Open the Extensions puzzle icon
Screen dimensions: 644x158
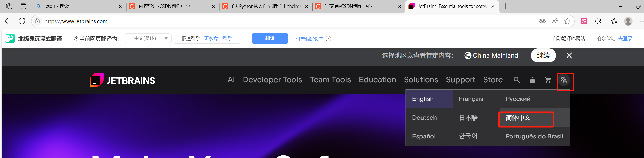click(598, 21)
